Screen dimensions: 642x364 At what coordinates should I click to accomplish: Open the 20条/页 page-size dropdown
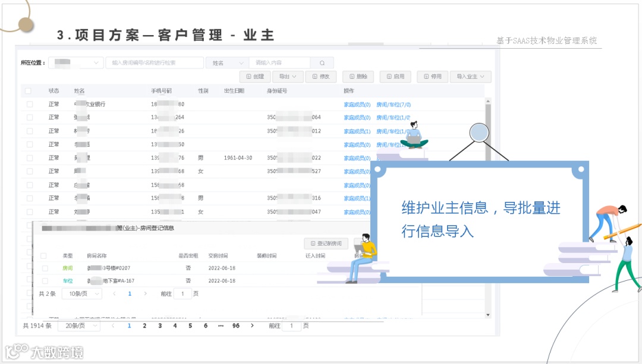pyautogui.click(x=78, y=326)
